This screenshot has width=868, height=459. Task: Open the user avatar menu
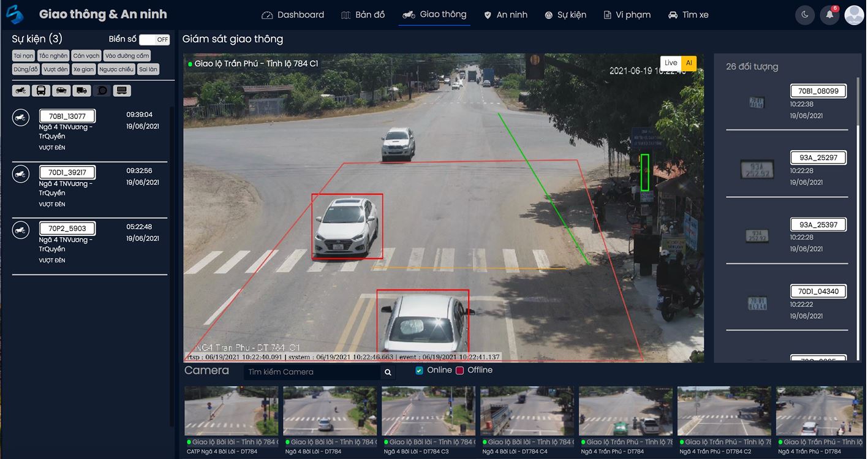point(854,15)
